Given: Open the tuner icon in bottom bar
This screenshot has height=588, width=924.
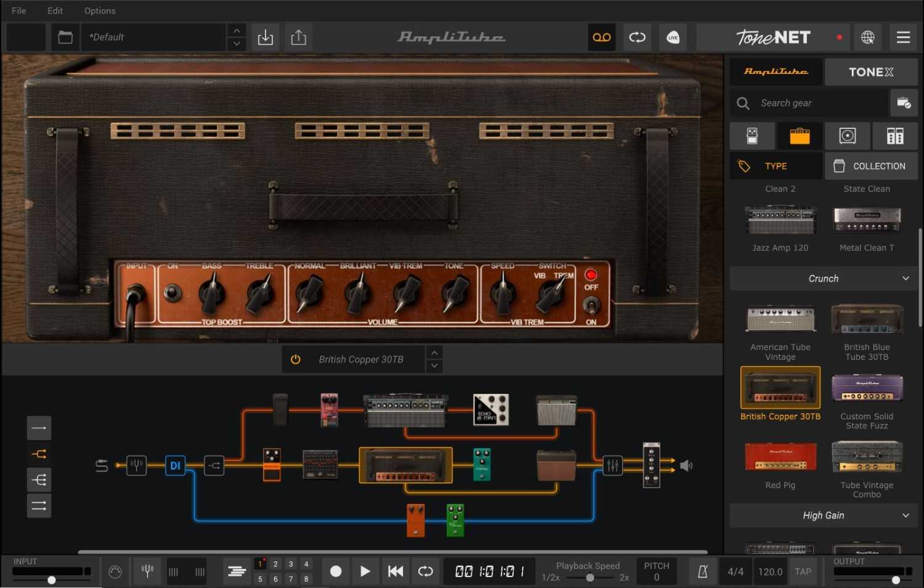Looking at the screenshot, I should tap(147, 571).
